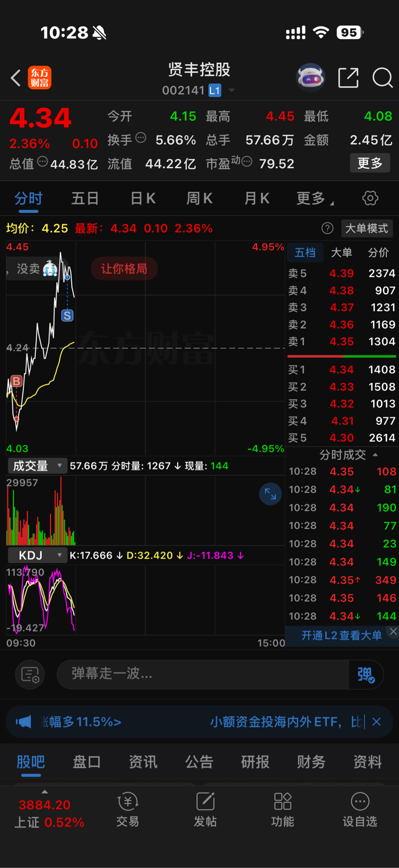This screenshot has height=868, width=399.
Task: Expand chart with fullscreen arrows icon
Action: tap(270, 494)
